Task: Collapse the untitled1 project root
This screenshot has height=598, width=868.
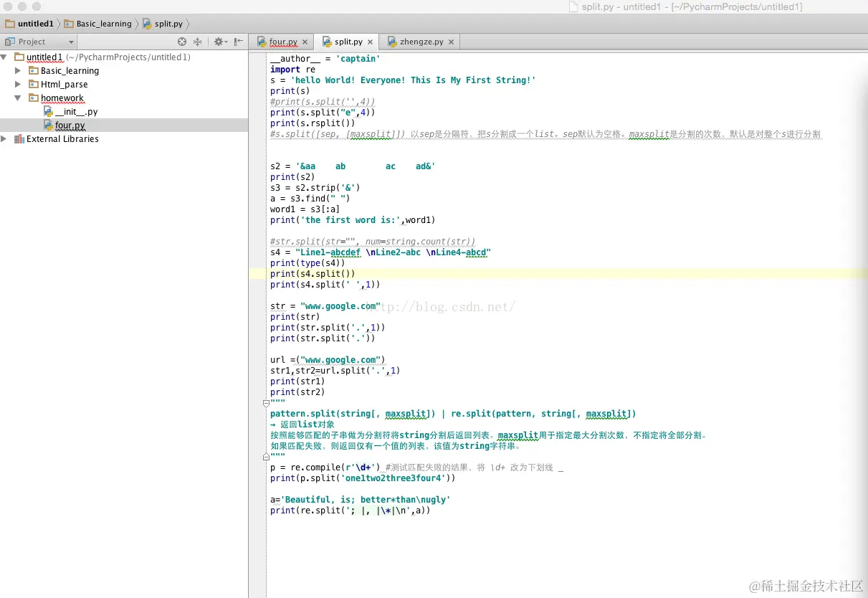Action: pyautogui.click(x=4, y=57)
